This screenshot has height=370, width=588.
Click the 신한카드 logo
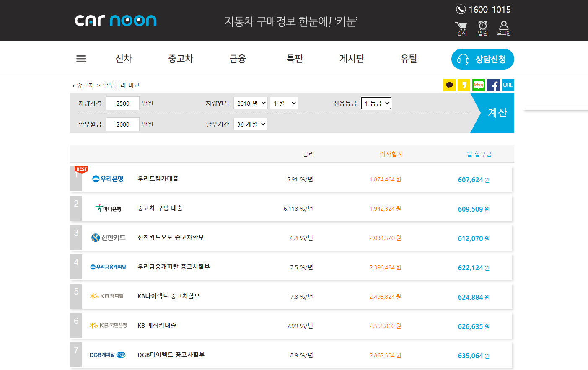(109, 238)
